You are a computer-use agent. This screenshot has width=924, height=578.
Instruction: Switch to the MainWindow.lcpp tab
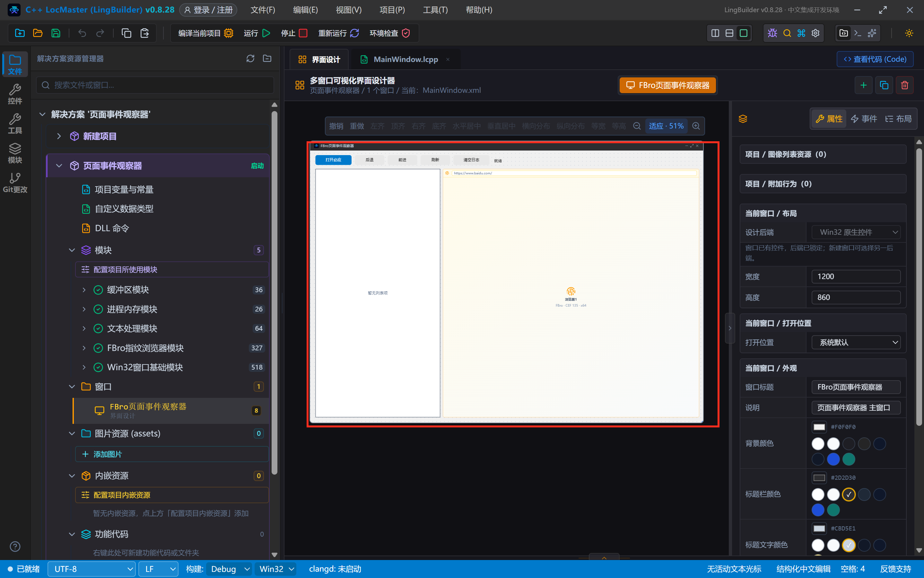point(405,59)
